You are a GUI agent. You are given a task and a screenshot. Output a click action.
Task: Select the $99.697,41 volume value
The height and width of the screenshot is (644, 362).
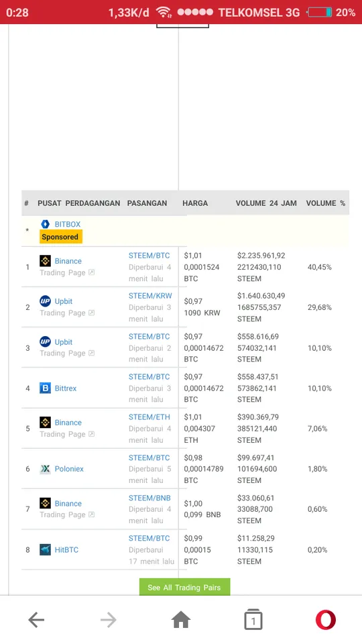pos(255,458)
